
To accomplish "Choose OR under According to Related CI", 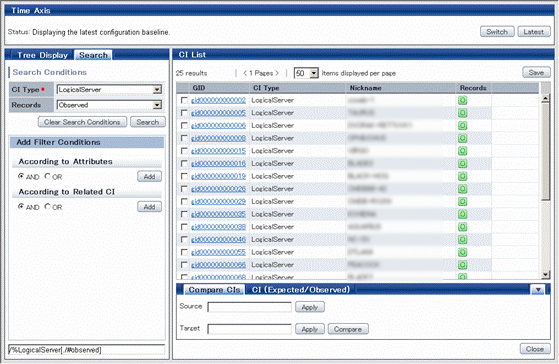I will pos(47,206).
